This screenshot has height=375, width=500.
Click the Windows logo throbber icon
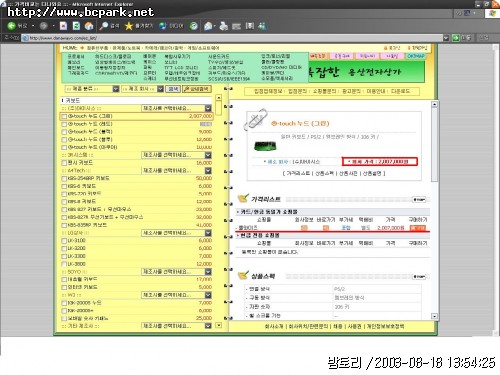tap(492, 13)
